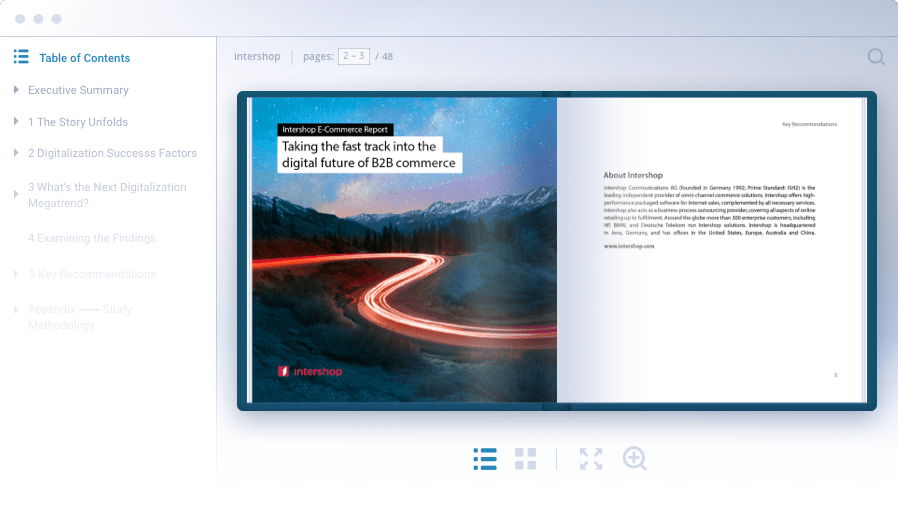Open Appendix Study Methodology entry
Screen dimensions: 898x505
pyautogui.click(x=80, y=317)
